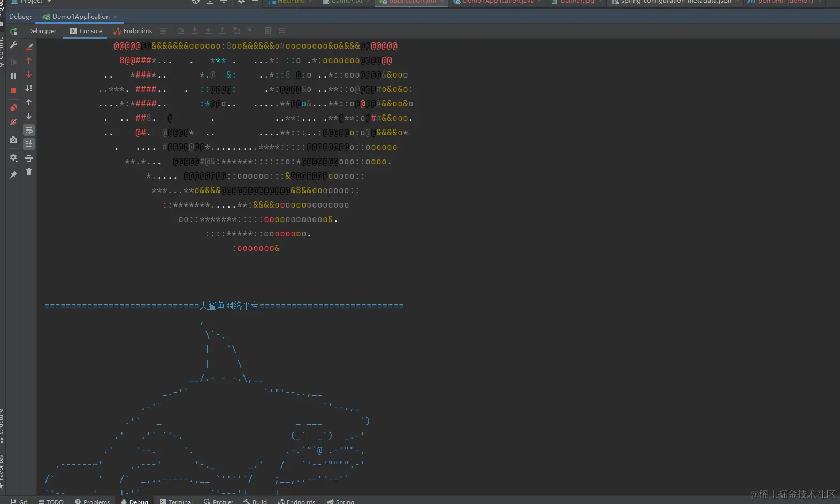Open the Endpoints tab in Debug panel
The image size is (840, 504).
pyautogui.click(x=133, y=31)
